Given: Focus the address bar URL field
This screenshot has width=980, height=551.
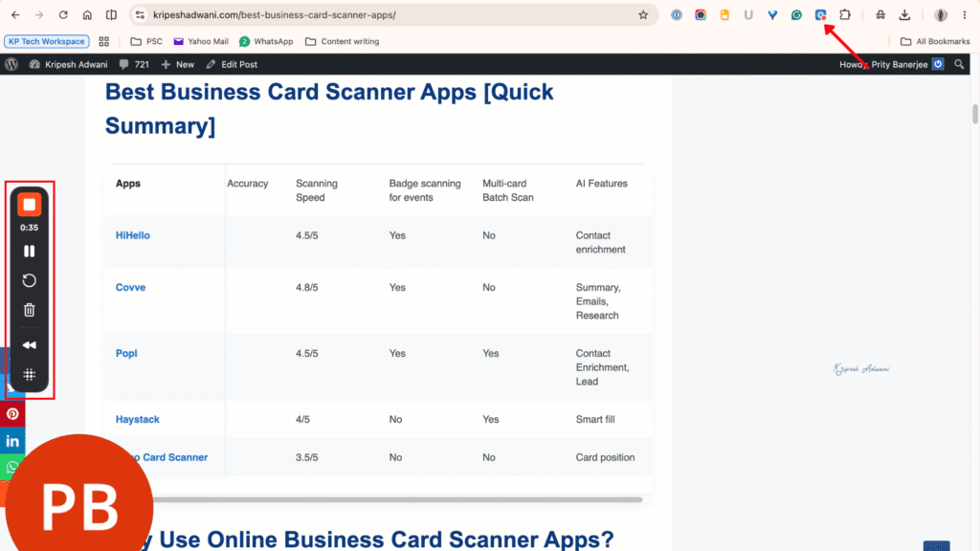Looking at the screenshot, I should tap(391, 15).
